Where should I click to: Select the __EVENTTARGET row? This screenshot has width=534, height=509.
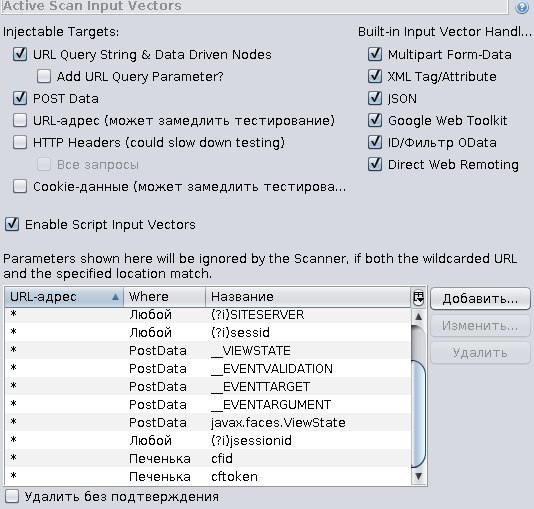[208, 386]
